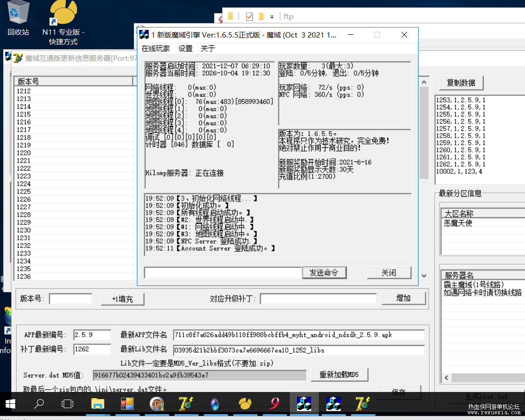This screenshot has width=525, height=420.
Task: Open the 在线玩家 menu
Action: point(156,48)
